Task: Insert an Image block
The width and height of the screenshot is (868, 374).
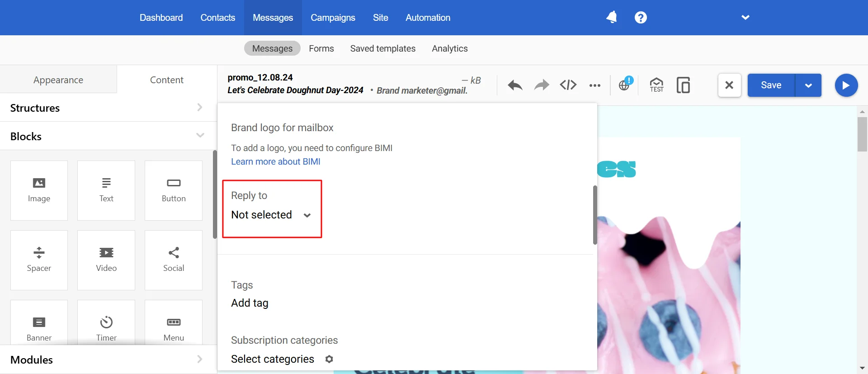Action: pos(39,190)
